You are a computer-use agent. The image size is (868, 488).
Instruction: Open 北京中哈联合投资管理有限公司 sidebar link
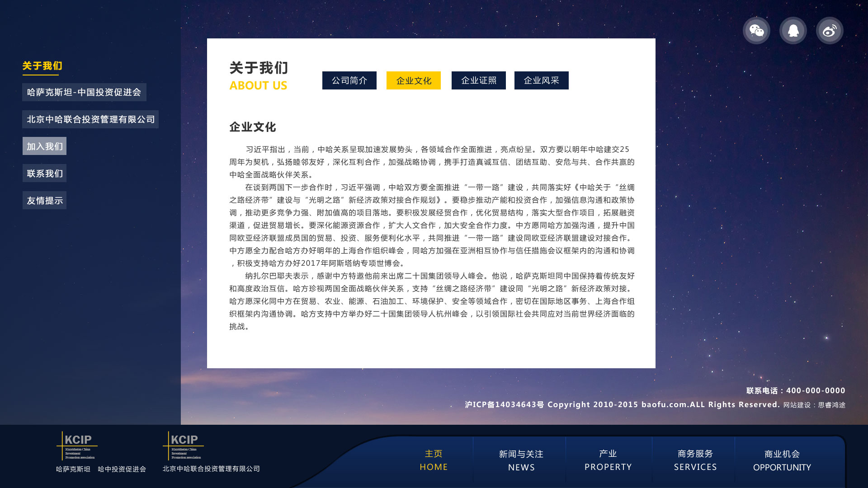(x=90, y=119)
